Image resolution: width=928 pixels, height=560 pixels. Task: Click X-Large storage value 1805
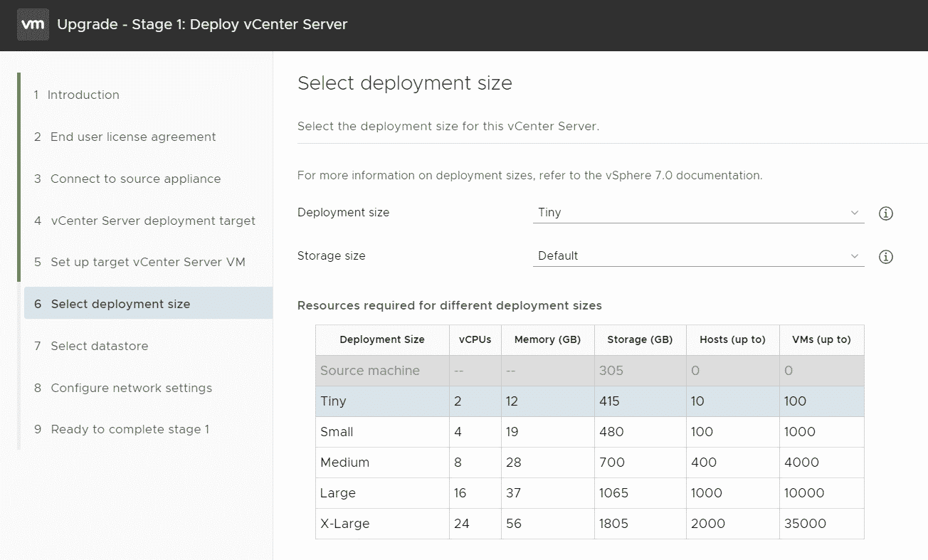coord(614,524)
